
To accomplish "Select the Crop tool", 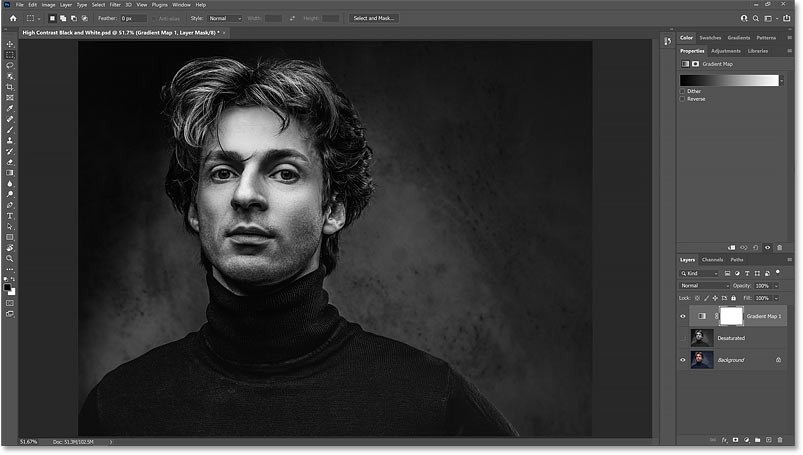I will pyautogui.click(x=10, y=87).
